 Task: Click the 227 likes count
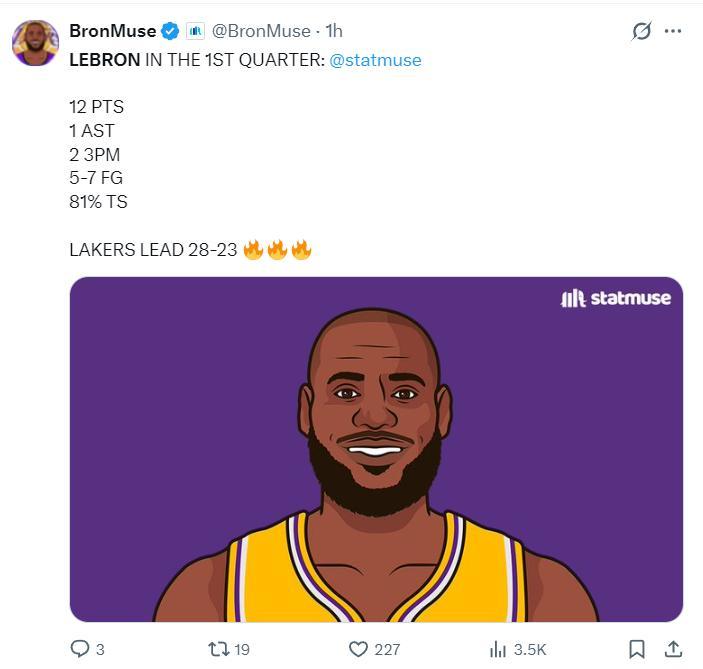point(387,650)
